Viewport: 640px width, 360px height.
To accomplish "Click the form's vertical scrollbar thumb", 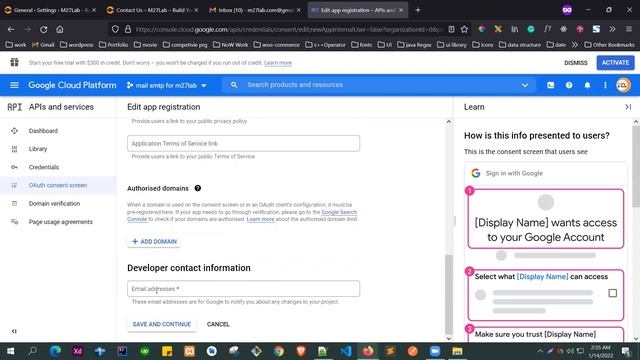I will 449,294.
